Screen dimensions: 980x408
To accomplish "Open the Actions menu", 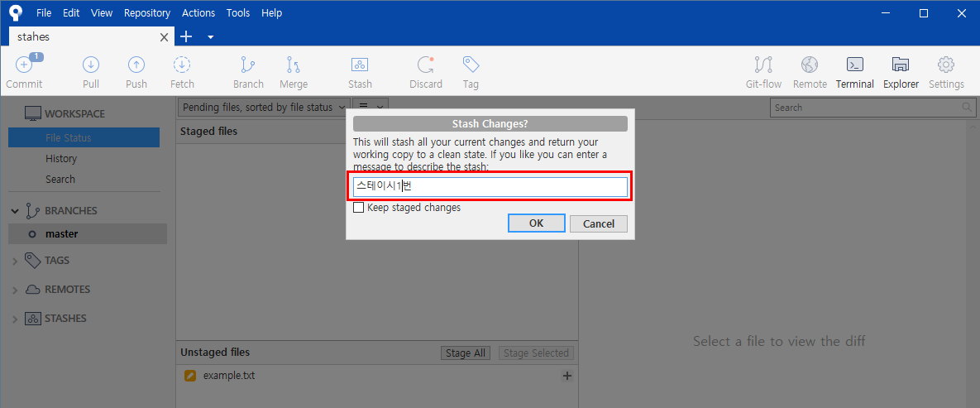I will [198, 12].
